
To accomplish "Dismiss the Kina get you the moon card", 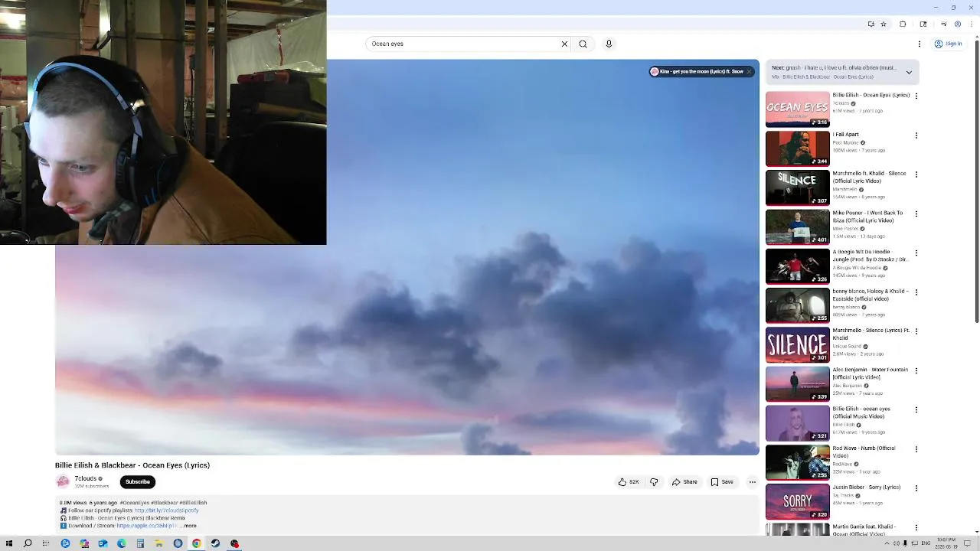I will coord(749,71).
